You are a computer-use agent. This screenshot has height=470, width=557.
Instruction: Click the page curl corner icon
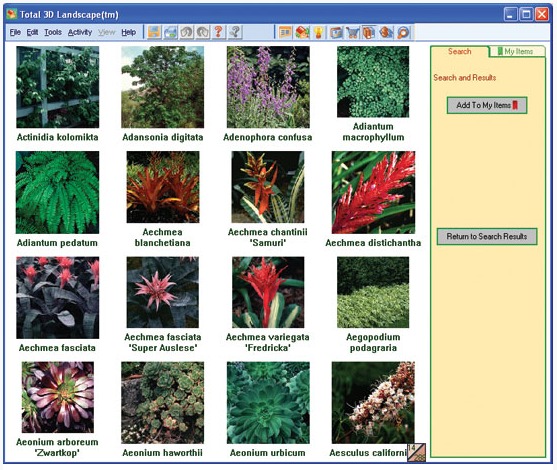416,453
